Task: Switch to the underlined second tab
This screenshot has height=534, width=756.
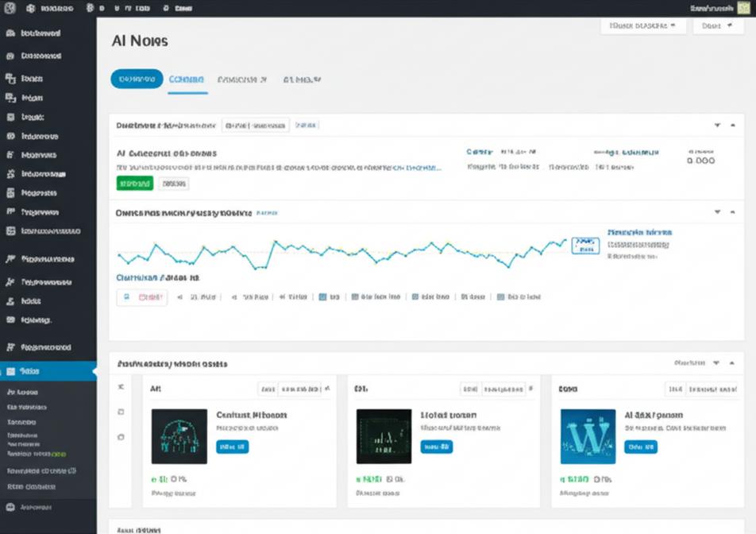Action: tap(187, 80)
